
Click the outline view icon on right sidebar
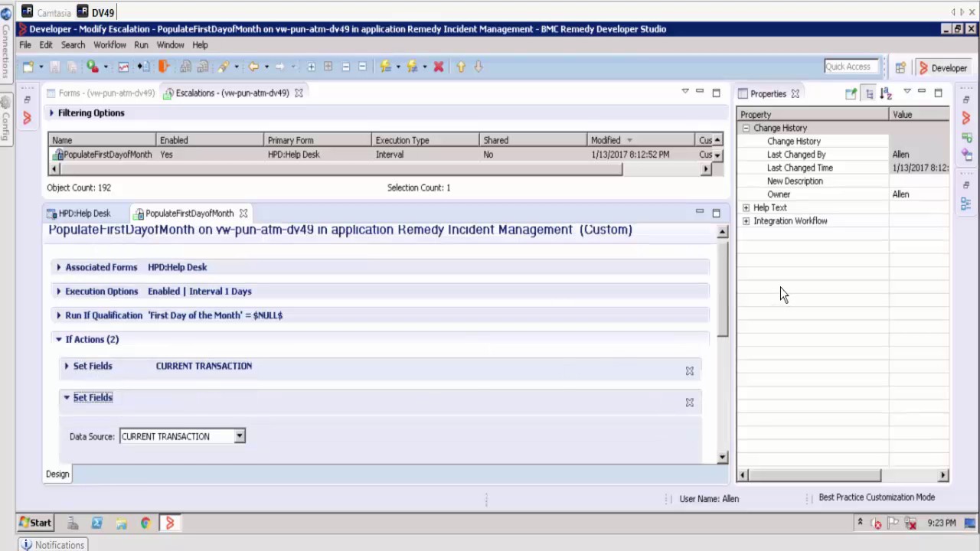[x=966, y=204]
